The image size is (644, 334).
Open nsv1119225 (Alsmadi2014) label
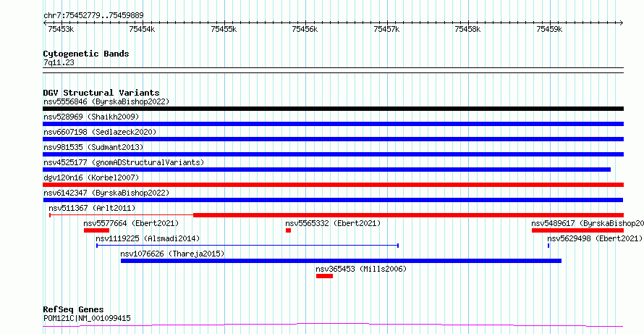[x=148, y=238]
